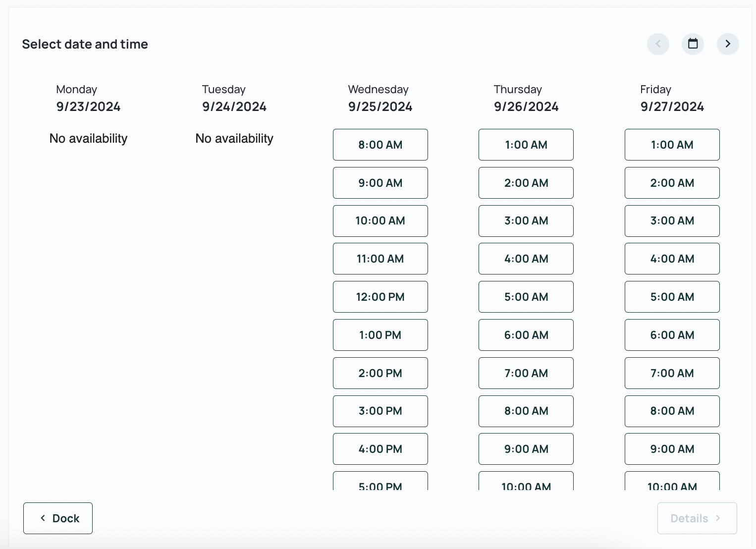
Task: Pick Friday 7:00 AM slot
Action: click(x=672, y=373)
